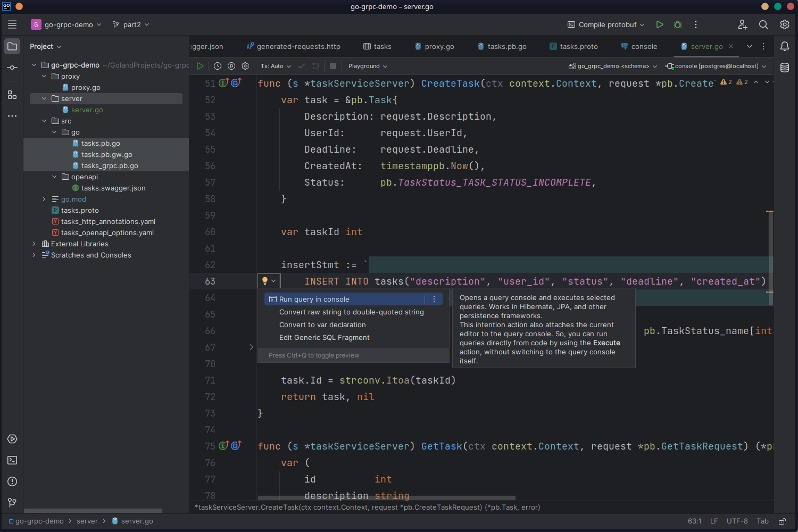Open the Terminal tool window icon
This screenshot has width=798, height=532.
point(12,460)
